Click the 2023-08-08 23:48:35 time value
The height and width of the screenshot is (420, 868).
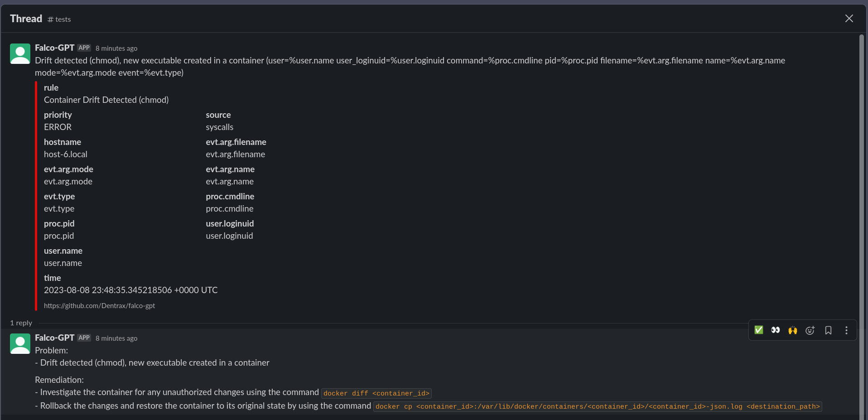tap(130, 290)
